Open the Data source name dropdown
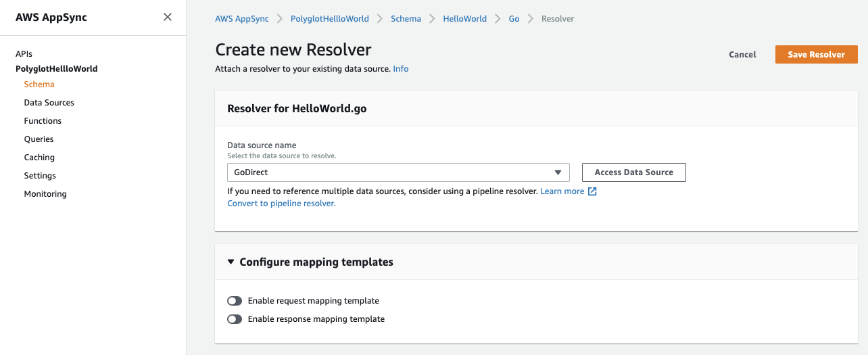This screenshot has height=355, width=868. pyautogui.click(x=398, y=172)
